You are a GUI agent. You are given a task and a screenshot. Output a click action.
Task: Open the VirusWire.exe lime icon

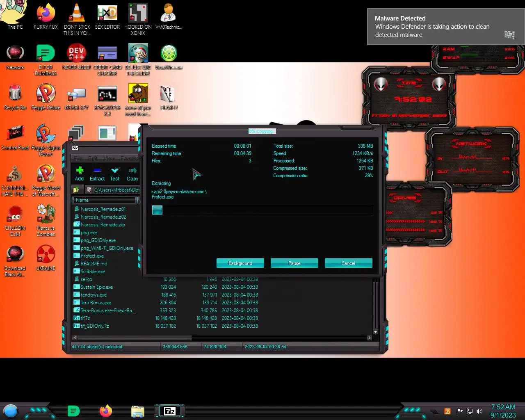169,57
